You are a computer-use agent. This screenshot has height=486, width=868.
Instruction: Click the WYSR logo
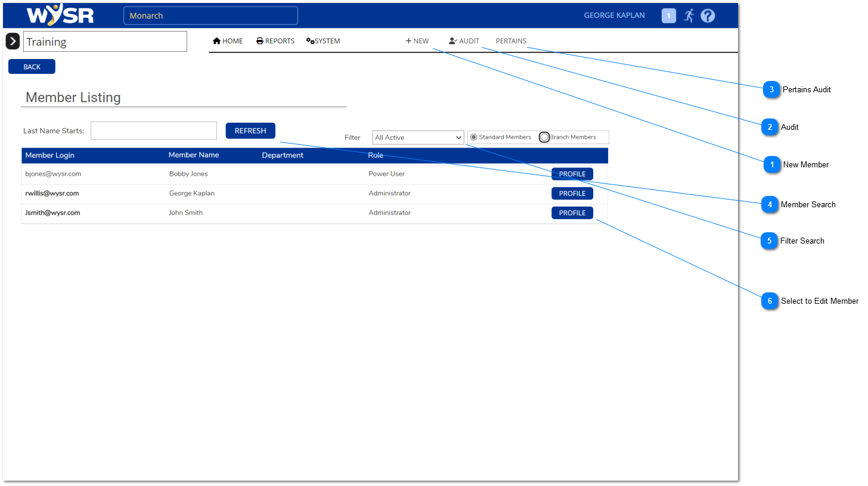coord(60,15)
